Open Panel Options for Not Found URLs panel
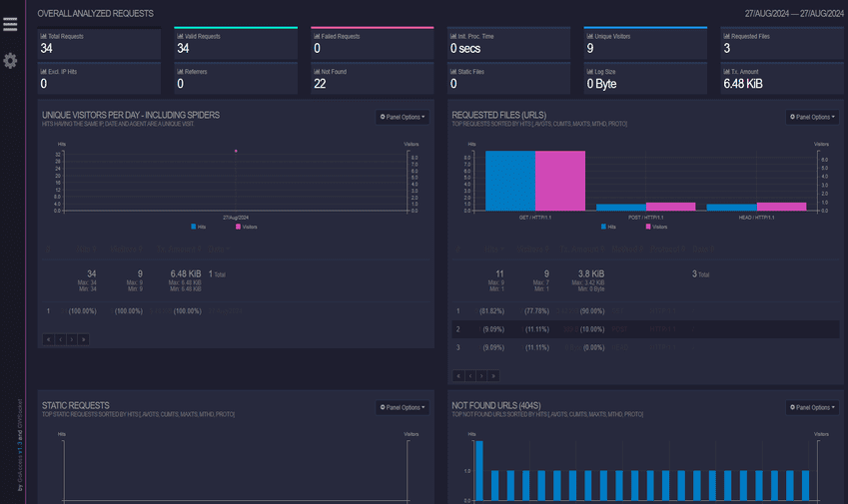Image resolution: width=848 pixels, height=504 pixels. (813, 407)
